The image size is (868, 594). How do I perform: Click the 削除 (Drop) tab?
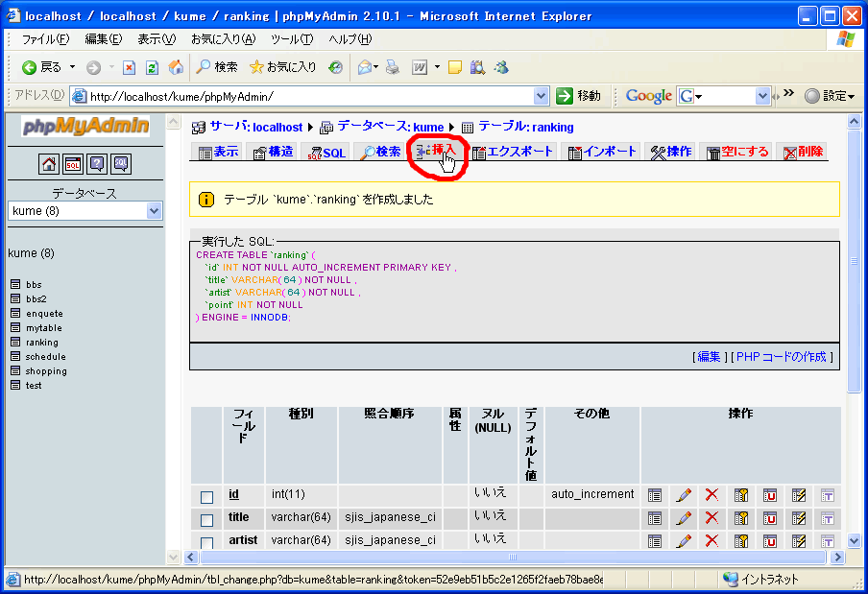804,152
